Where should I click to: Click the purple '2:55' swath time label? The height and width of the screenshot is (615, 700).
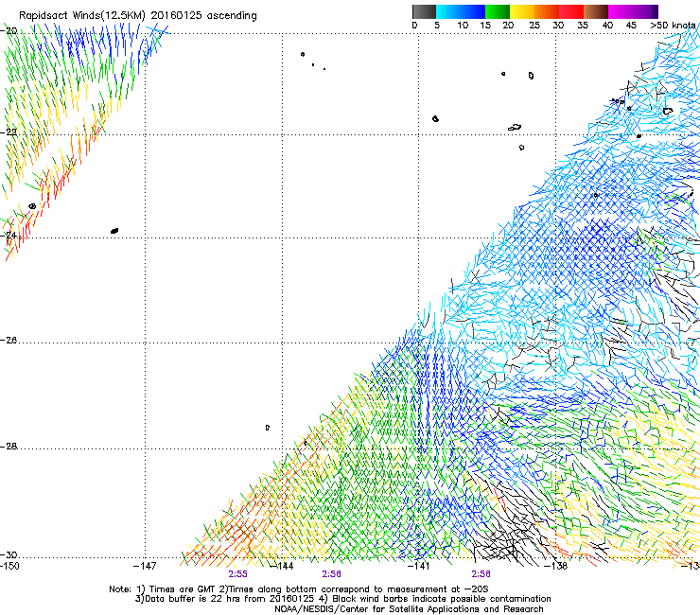(x=238, y=574)
